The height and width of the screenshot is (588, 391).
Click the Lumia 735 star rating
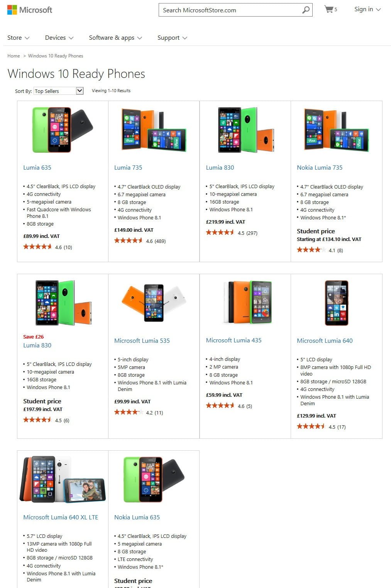coord(129,241)
